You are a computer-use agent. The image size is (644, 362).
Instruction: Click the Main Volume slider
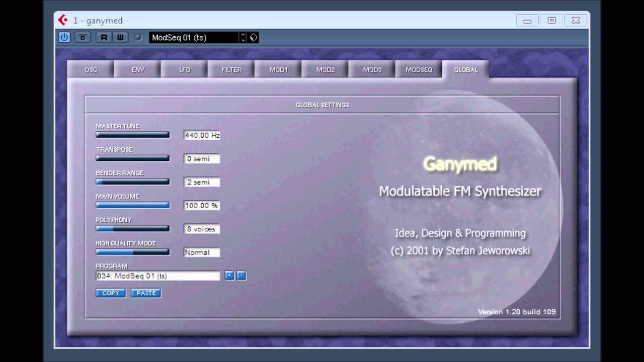[133, 205]
